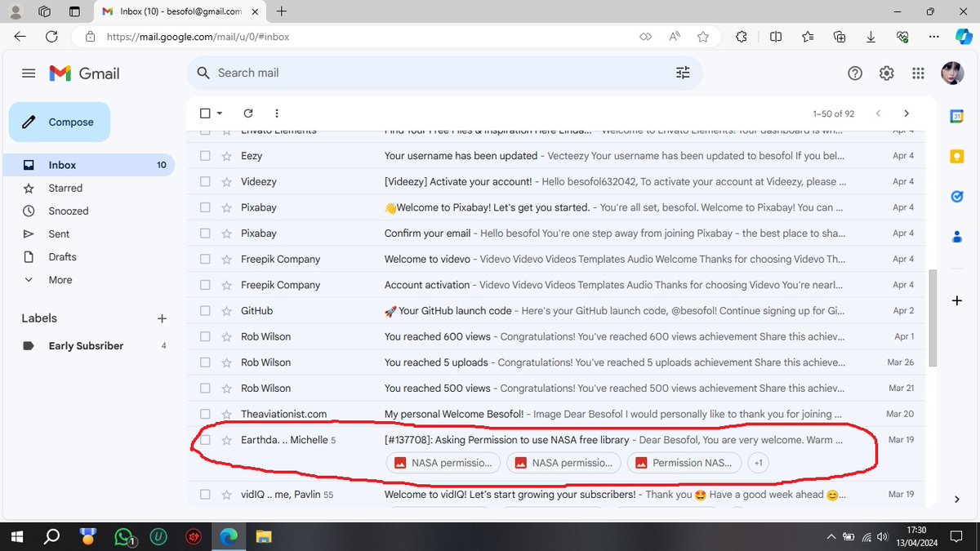
Task: Star the Theaviationist.com email
Action: (227, 414)
